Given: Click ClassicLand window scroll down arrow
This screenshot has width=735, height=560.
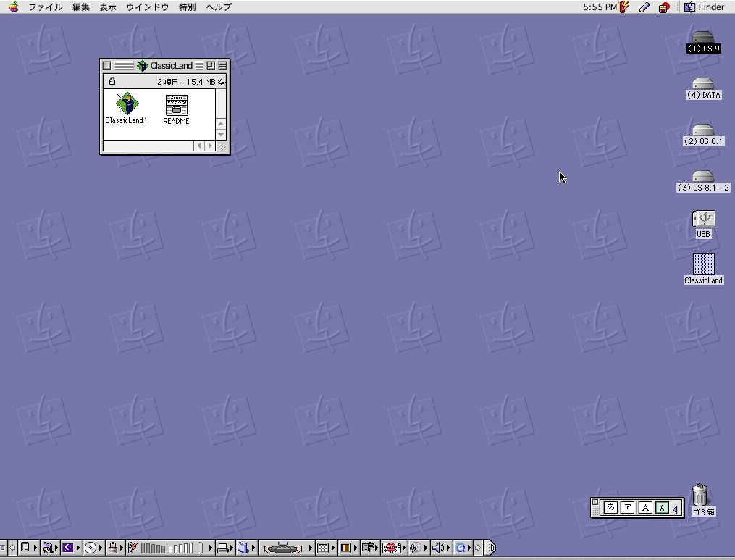Looking at the screenshot, I should (x=221, y=135).
